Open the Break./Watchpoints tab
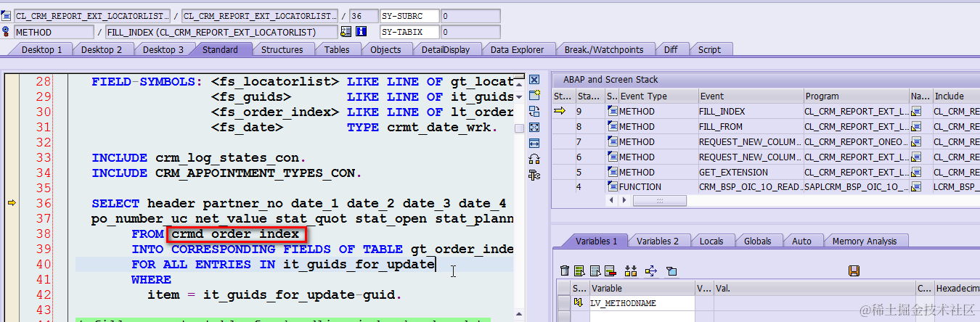The height and width of the screenshot is (322, 980). click(603, 49)
